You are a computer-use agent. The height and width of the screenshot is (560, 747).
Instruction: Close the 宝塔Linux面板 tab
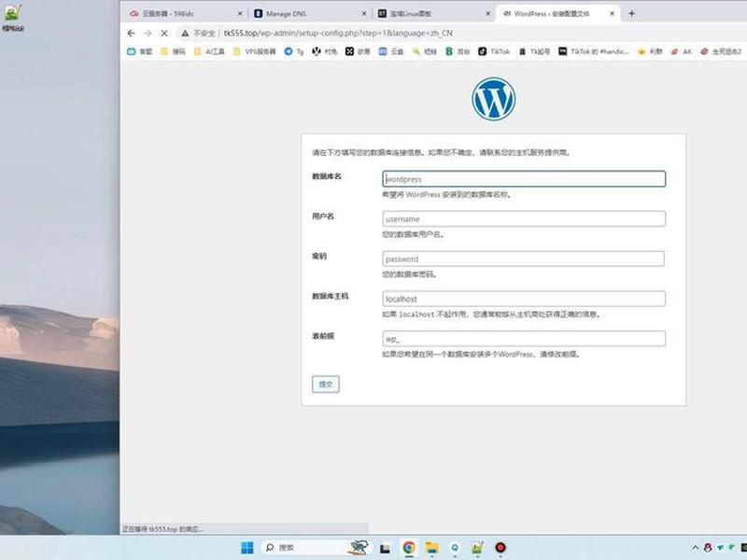487,14
